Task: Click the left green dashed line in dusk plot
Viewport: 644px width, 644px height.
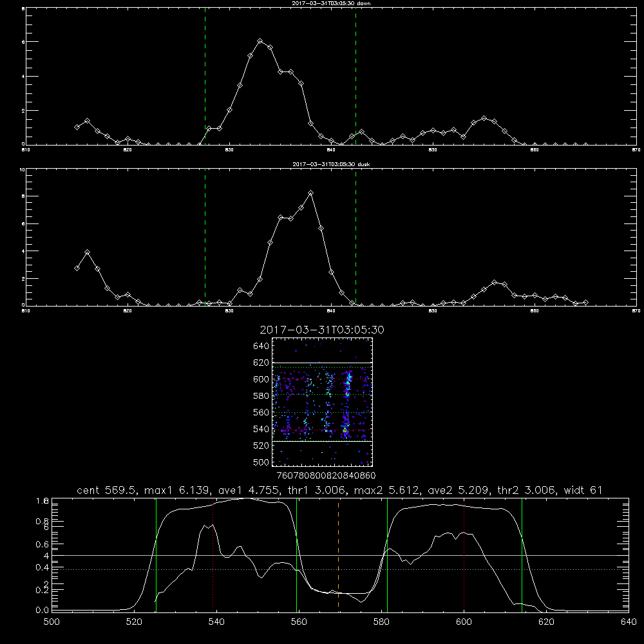Action: coord(205,237)
